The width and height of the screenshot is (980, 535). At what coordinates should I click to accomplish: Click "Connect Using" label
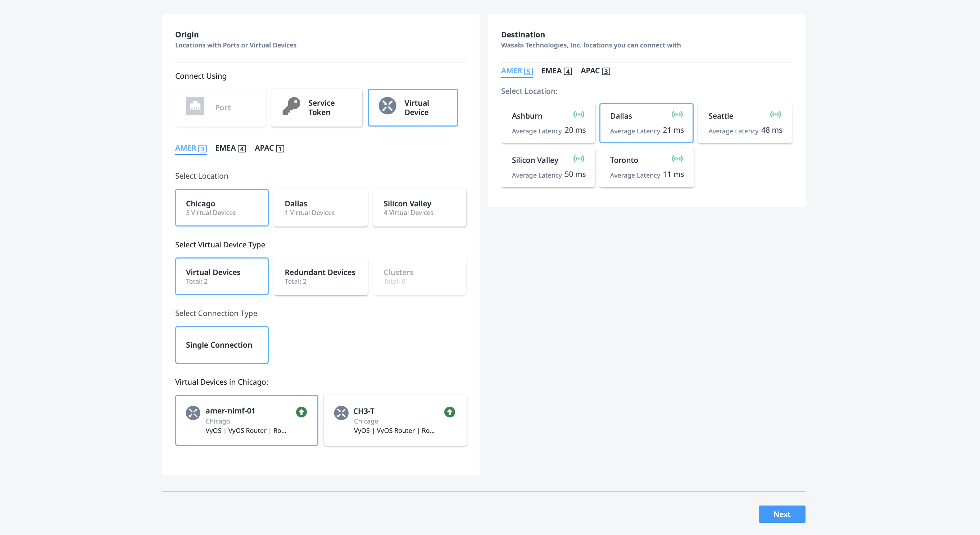point(200,76)
